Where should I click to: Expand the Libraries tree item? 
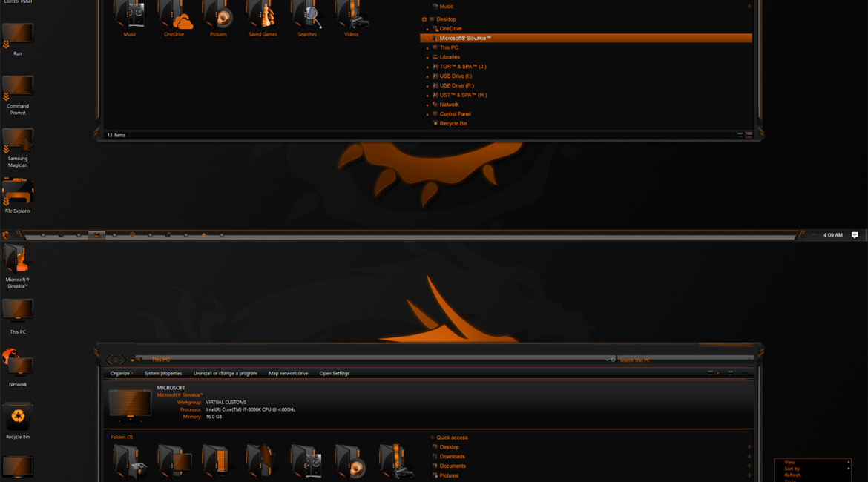(427, 58)
